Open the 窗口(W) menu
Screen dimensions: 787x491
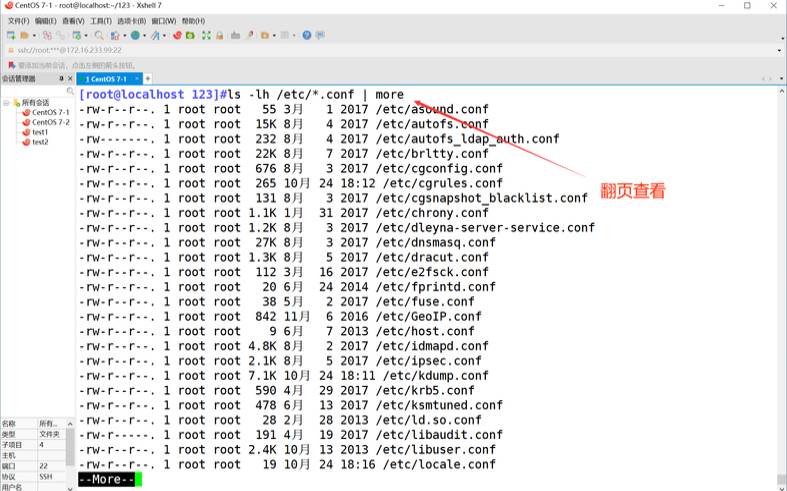(x=164, y=21)
